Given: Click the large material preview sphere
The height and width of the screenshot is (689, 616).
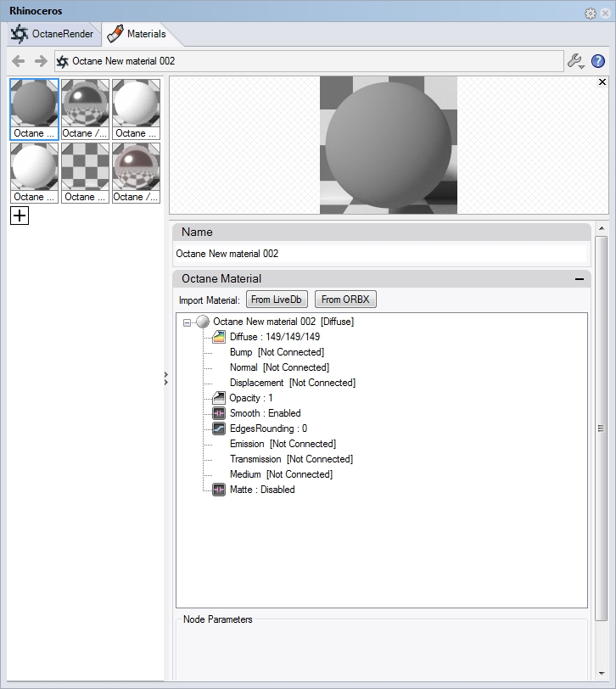Looking at the screenshot, I should coord(389,145).
